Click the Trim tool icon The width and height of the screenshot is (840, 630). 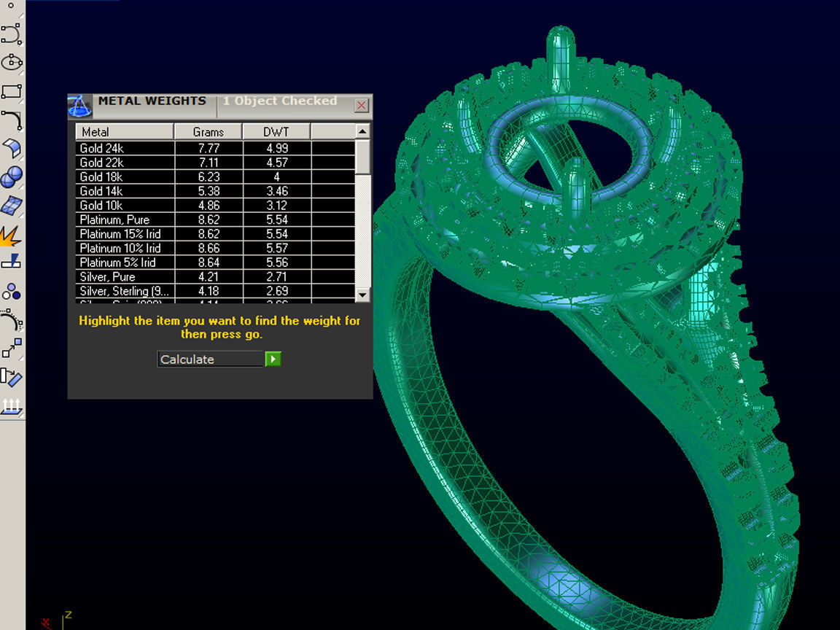click(11, 262)
